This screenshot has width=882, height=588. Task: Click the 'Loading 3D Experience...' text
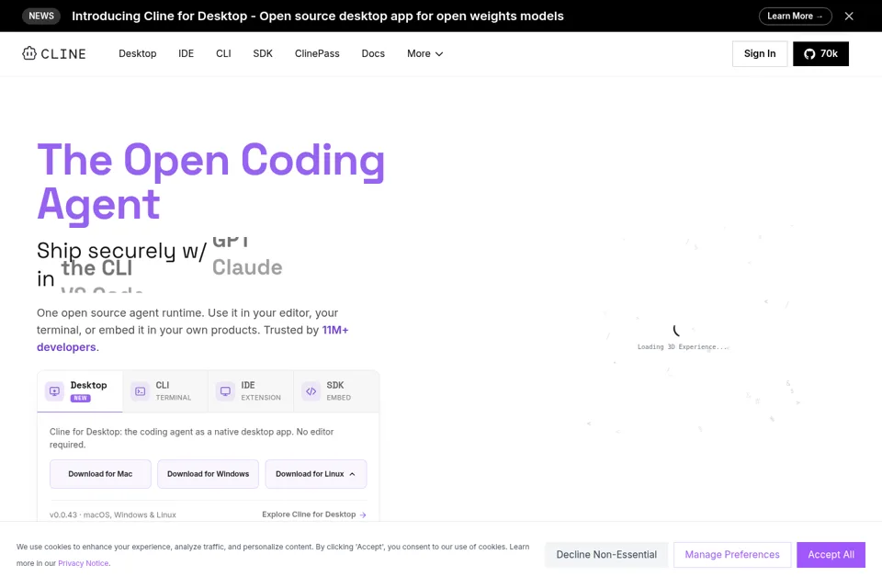[683, 346]
